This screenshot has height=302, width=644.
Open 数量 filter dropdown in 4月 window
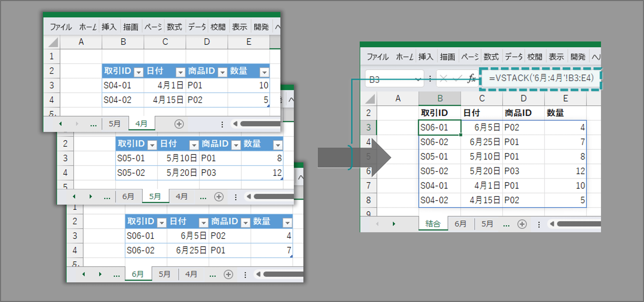pyautogui.click(x=264, y=72)
